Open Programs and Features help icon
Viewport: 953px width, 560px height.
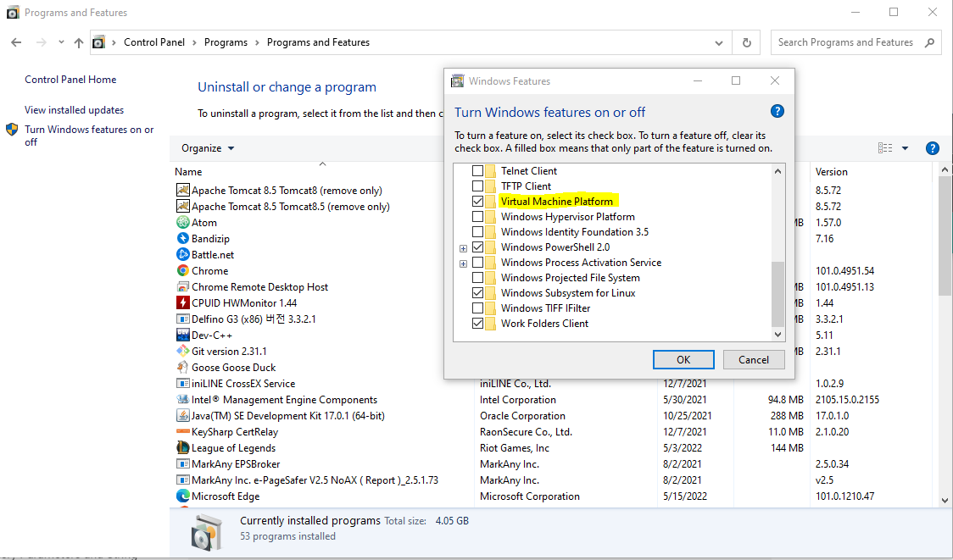[932, 148]
